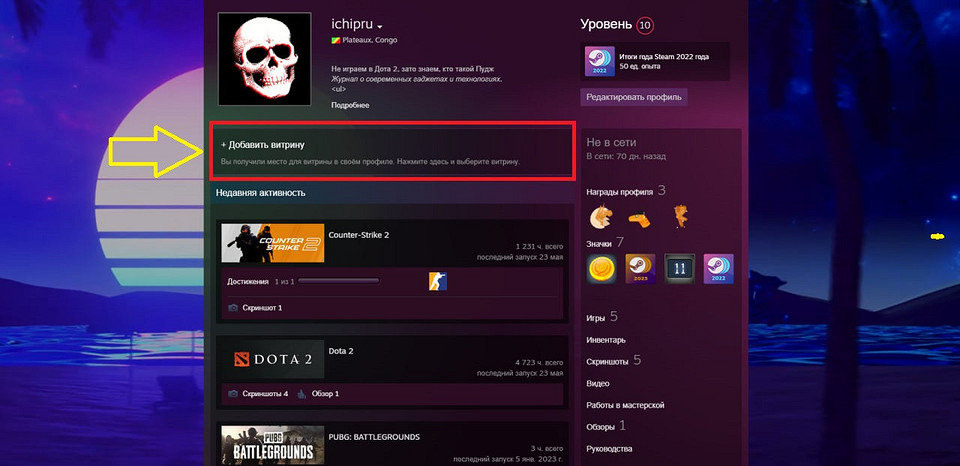
Task: Click the Редактировать профиль button
Action: tap(634, 97)
